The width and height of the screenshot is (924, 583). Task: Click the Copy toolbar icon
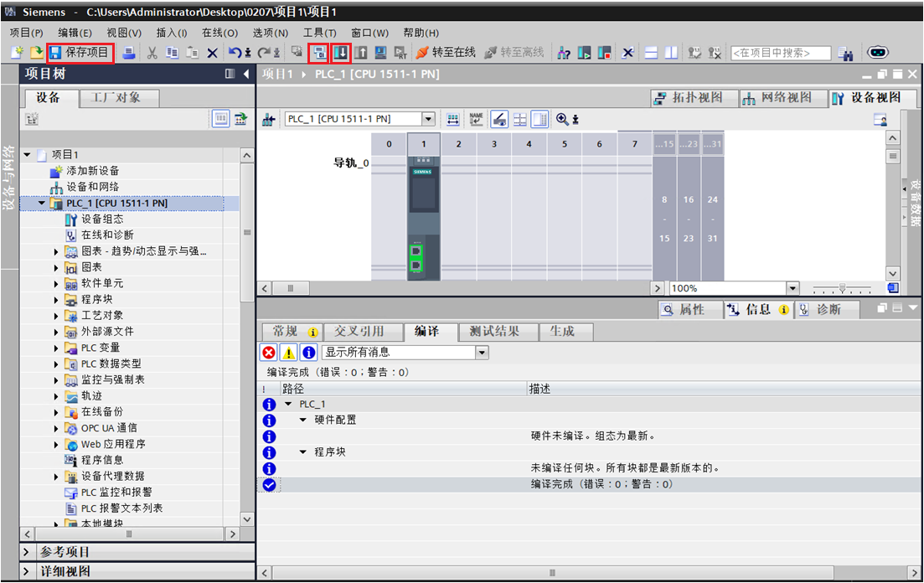pyautogui.click(x=172, y=53)
